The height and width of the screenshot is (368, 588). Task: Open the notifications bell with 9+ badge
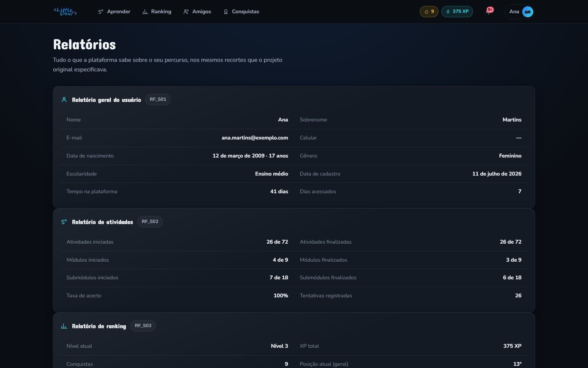[x=488, y=11]
